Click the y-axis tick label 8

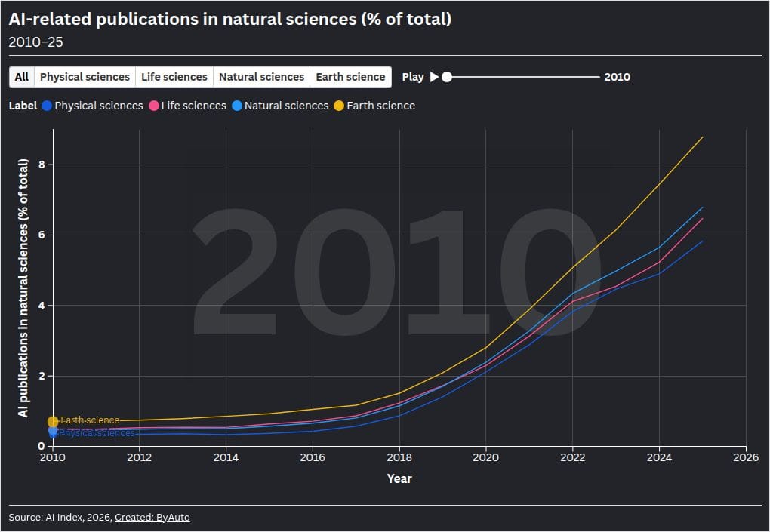(x=42, y=165)
